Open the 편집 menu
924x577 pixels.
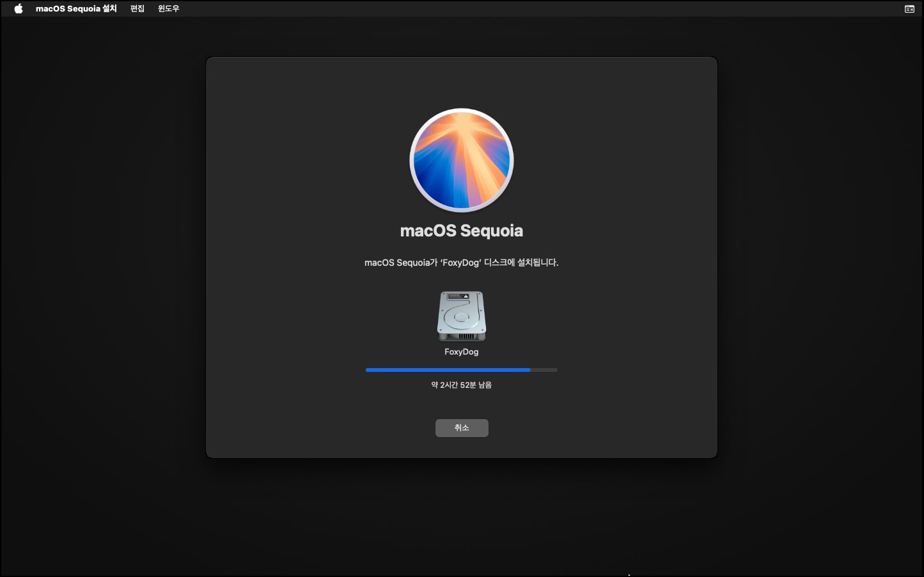[x=137, y=8]
